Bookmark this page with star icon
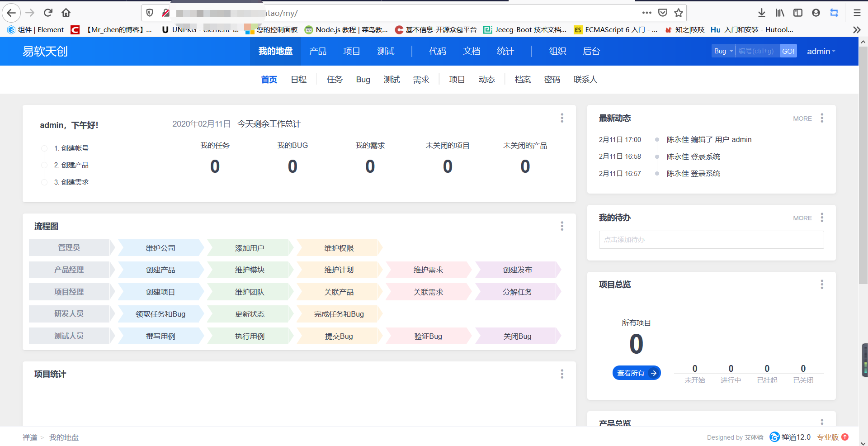The height and width of the screenshot is (446, 868). click(x=679, y=13)
